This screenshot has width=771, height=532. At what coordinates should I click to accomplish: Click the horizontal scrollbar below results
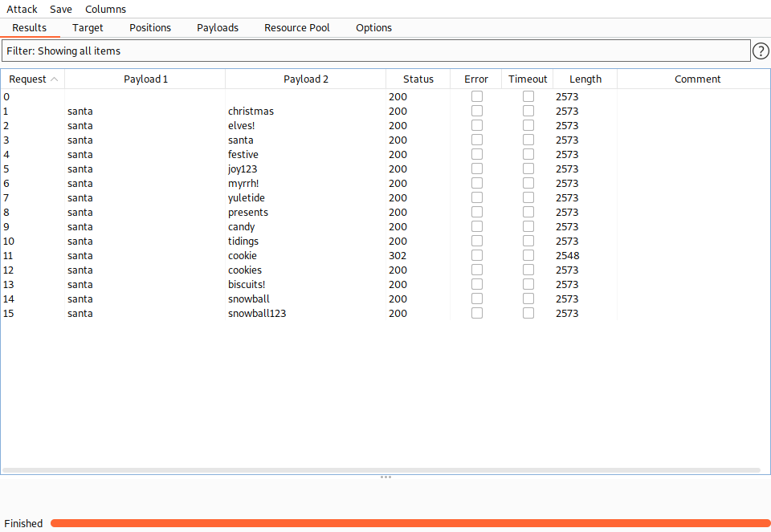coord(381,469)
